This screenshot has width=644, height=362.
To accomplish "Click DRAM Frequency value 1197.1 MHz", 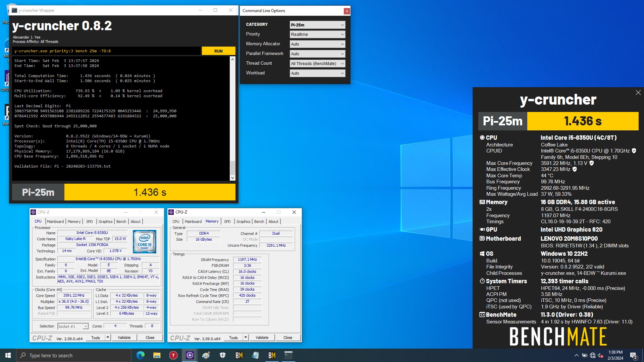I will coord(247,259).
